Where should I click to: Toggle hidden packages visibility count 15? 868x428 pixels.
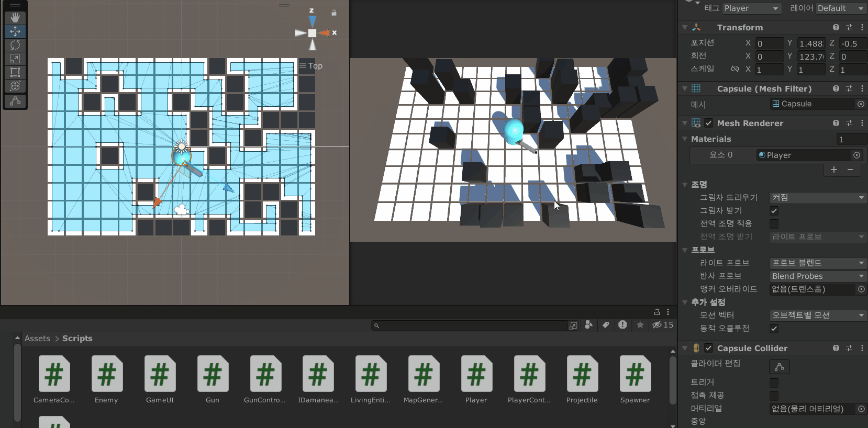click(663, 325)
